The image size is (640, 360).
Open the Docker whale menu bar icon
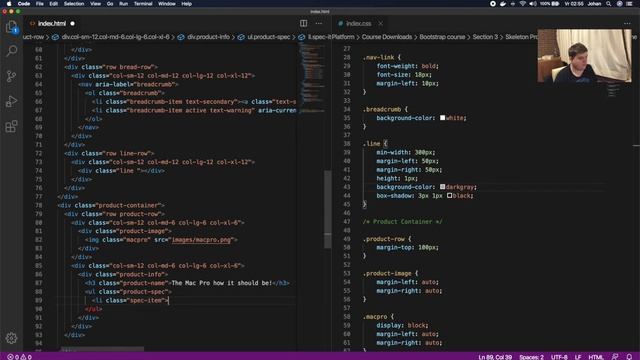[503, 4]
